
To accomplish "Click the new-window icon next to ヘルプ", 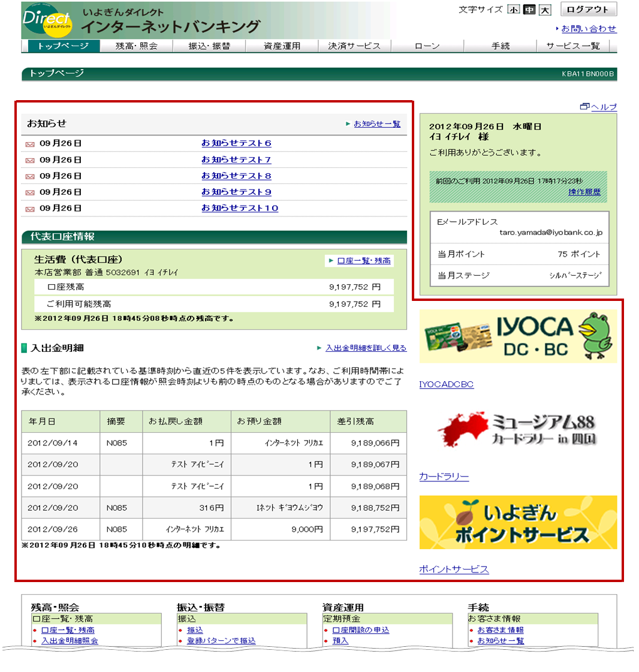I will [584, 106].
